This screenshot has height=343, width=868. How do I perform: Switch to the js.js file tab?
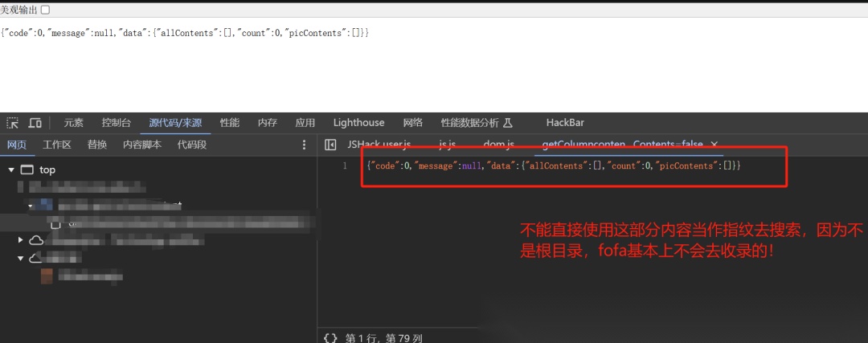click(448, 145)
